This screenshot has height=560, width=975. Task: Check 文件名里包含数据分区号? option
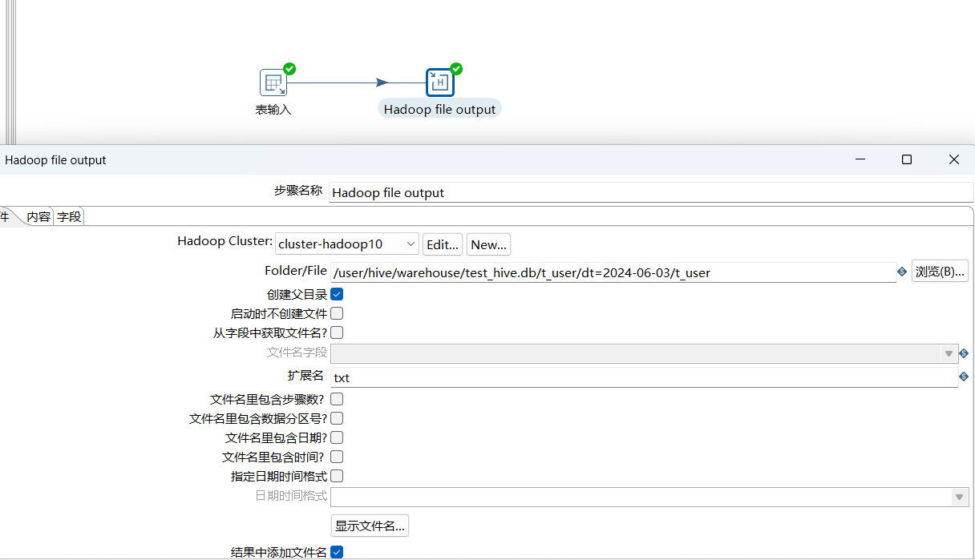coord(337,418)
